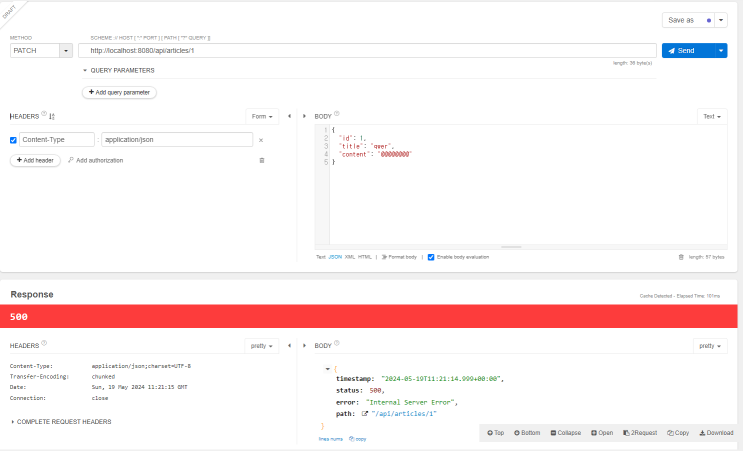This screenshot has height=451, width=743.
Task: Click the request URL input field
Action: (x=368, y=51)
